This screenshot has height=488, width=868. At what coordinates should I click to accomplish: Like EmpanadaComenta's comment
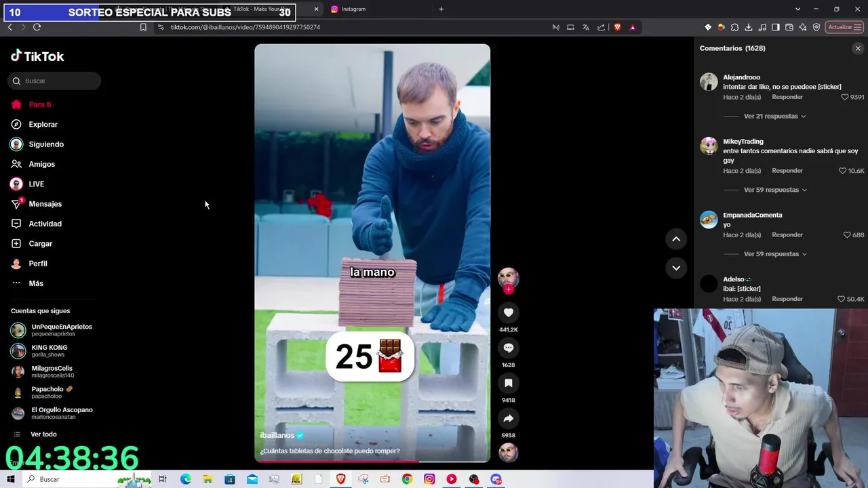(847, 235)
